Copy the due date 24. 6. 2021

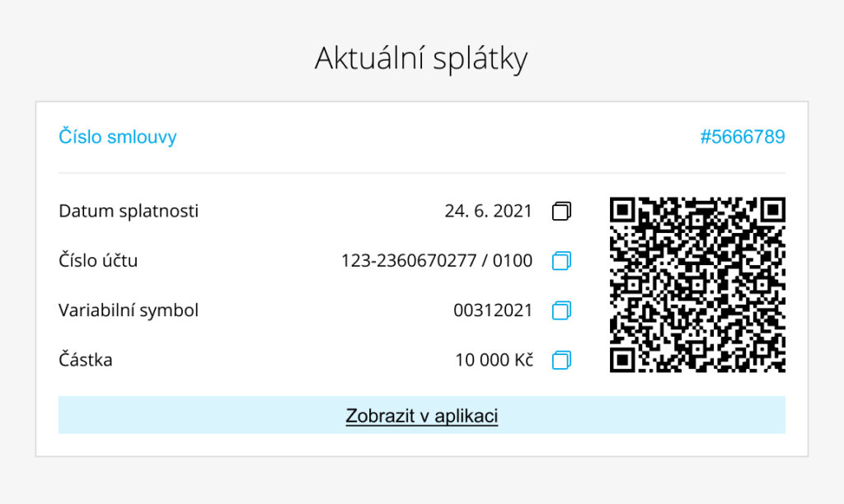point(561,211)
